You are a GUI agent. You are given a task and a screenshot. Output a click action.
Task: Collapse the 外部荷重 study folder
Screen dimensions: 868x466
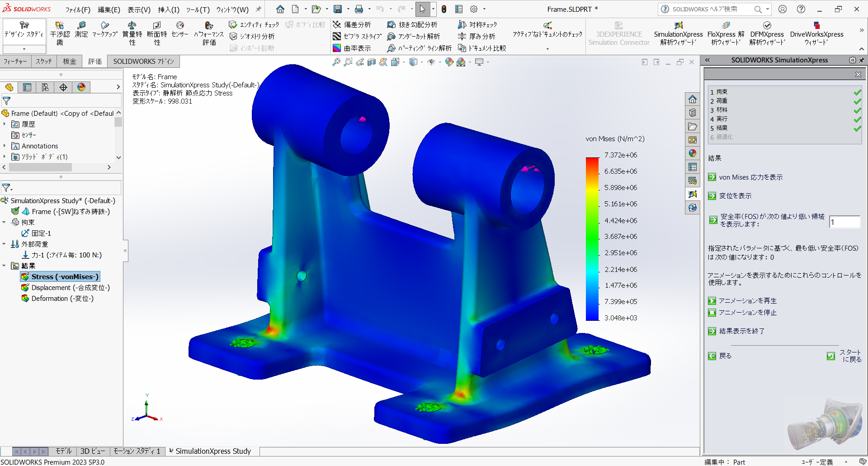4,244
